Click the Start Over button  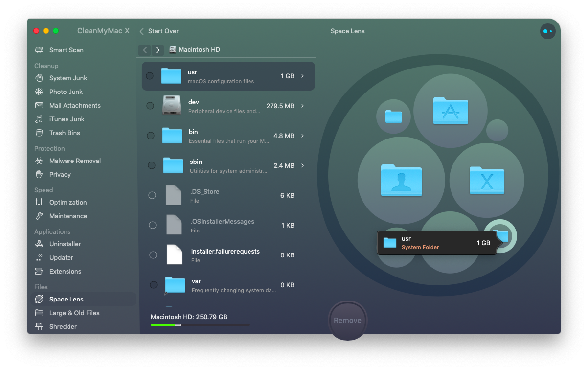point(159,31)
